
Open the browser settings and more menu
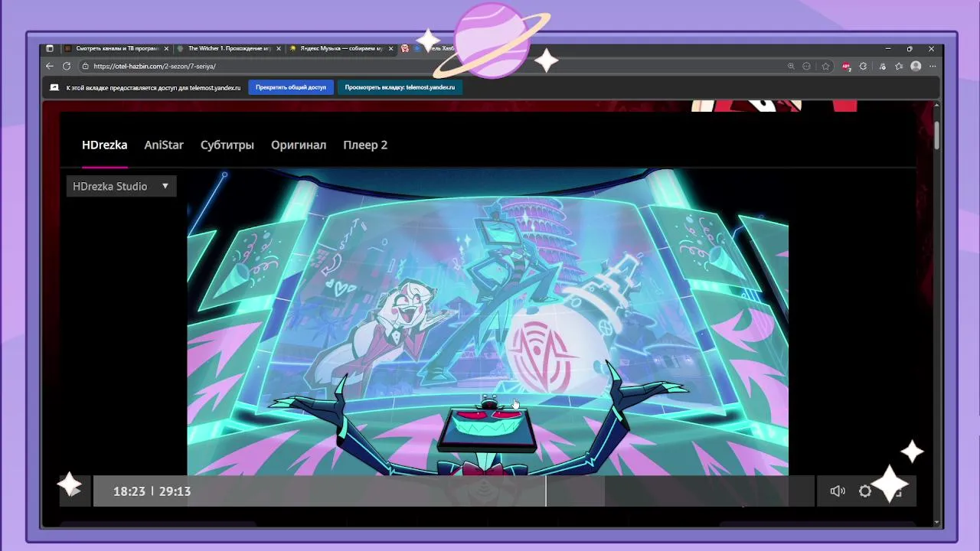933,67
